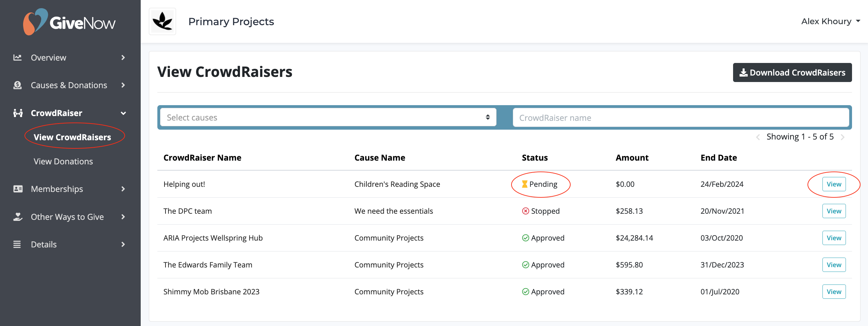Click the CrowdRaiser Name column header

point(202,158)
